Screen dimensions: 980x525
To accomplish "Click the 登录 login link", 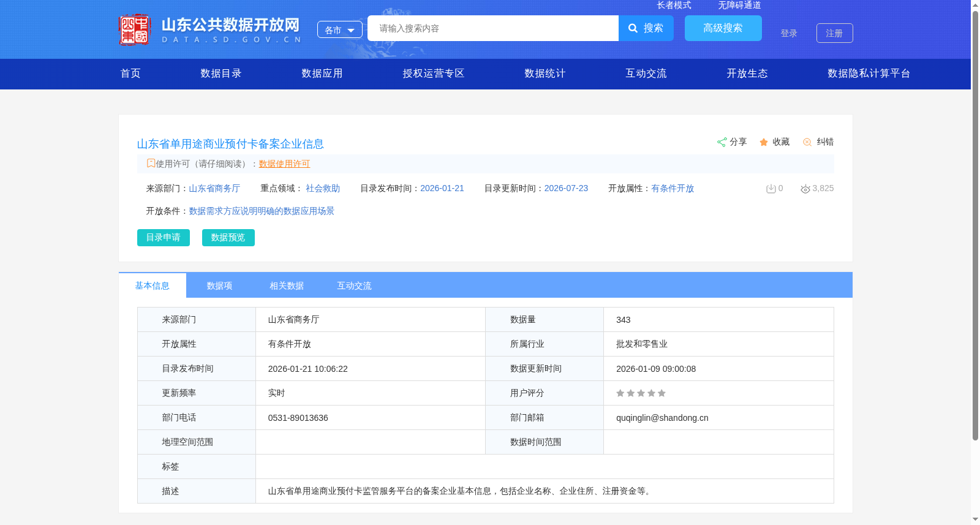I will [789, 33].
